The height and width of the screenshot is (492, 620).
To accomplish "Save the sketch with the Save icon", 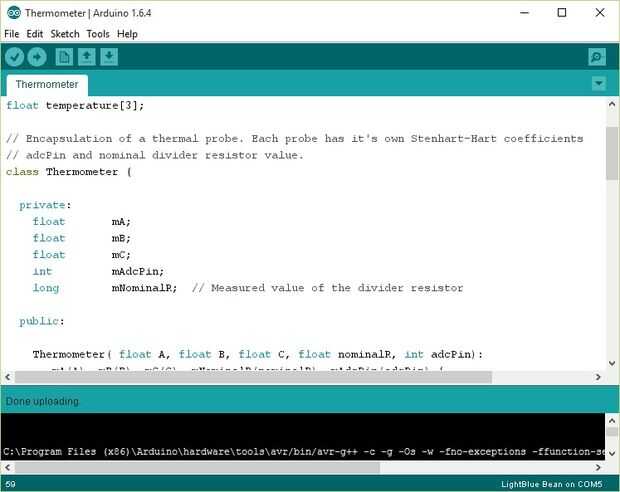I will click(109, 57).
